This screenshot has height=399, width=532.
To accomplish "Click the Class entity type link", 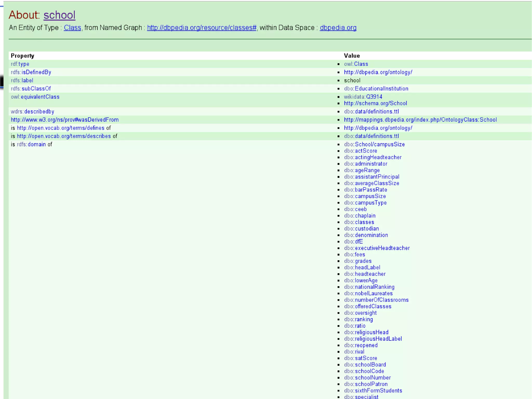I will (72, 28).
